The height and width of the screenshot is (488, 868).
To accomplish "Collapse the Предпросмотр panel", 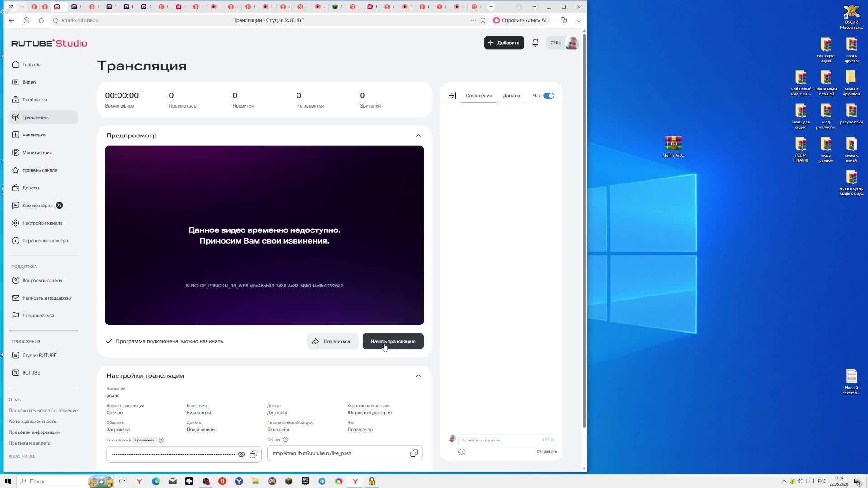I will [x=418, y=136].
